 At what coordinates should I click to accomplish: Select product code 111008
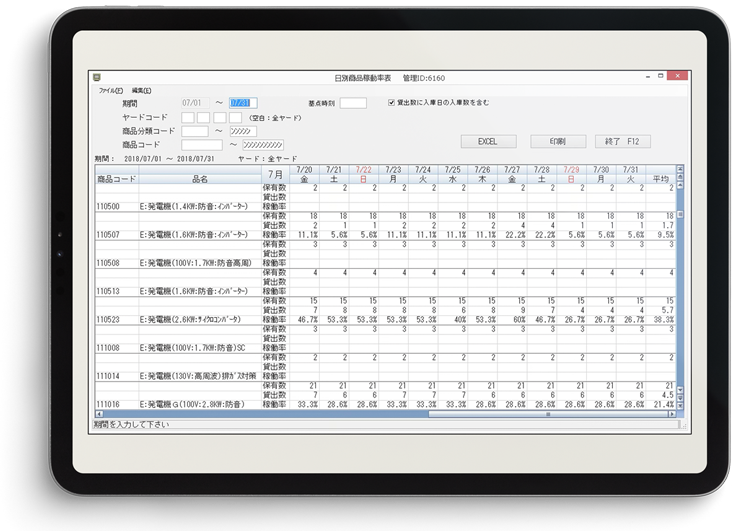tap(108, 348)
